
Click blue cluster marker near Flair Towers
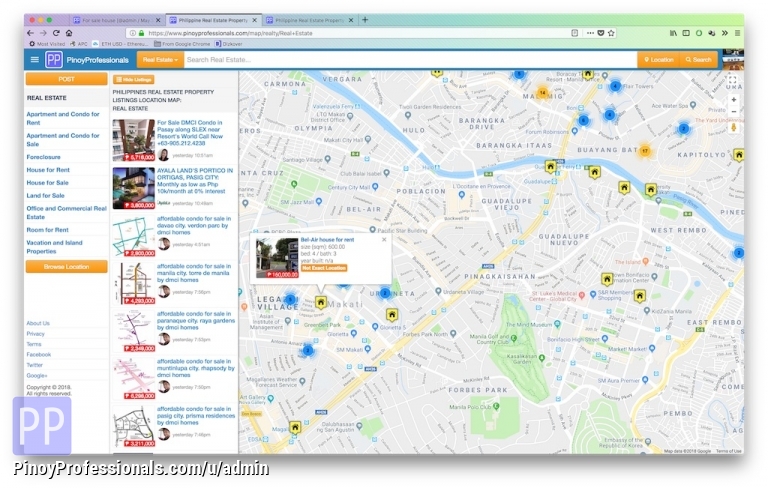[x=615, y=86]
